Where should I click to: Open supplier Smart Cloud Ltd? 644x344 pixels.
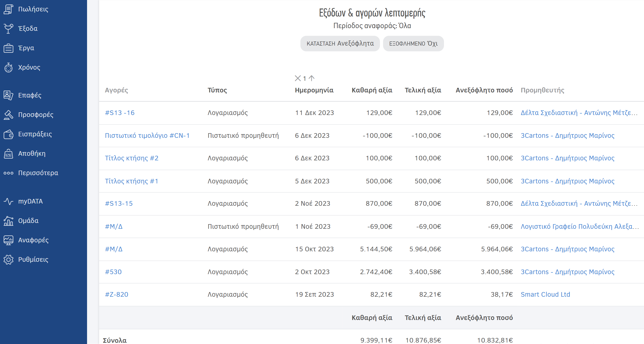tap(545, 295)
